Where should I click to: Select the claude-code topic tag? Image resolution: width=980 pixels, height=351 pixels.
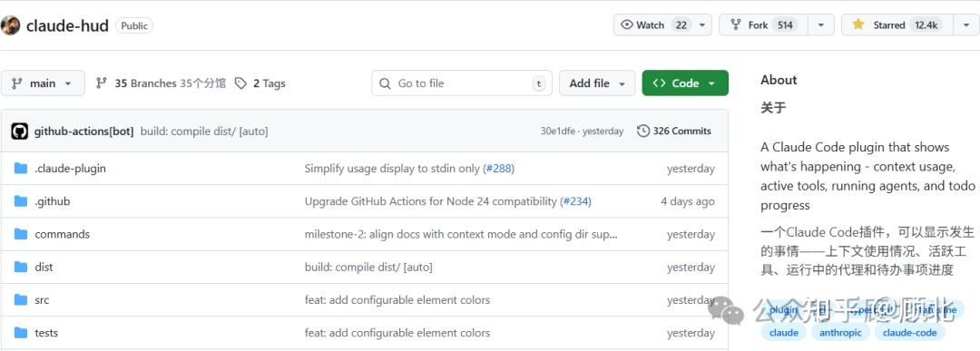pyautogui.click(x=909, y=333)
